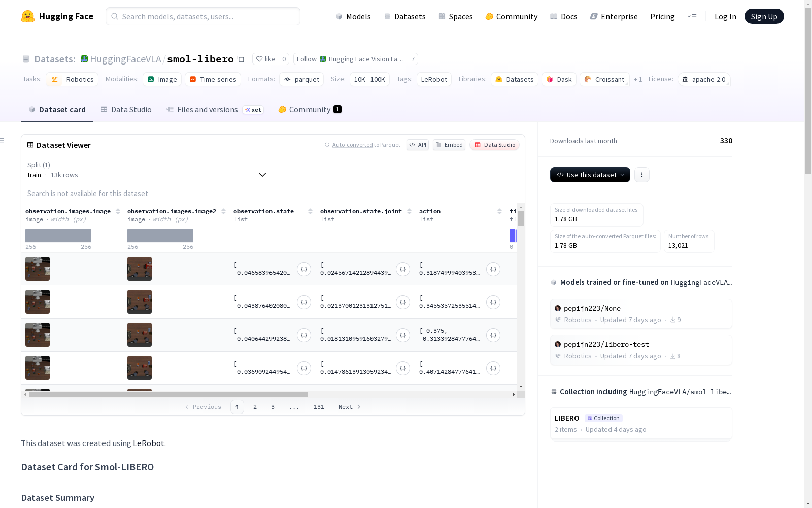Expand the observation.state.joint JSON in first row
This screenshot has height=508, width=812.
pos(403,269)
